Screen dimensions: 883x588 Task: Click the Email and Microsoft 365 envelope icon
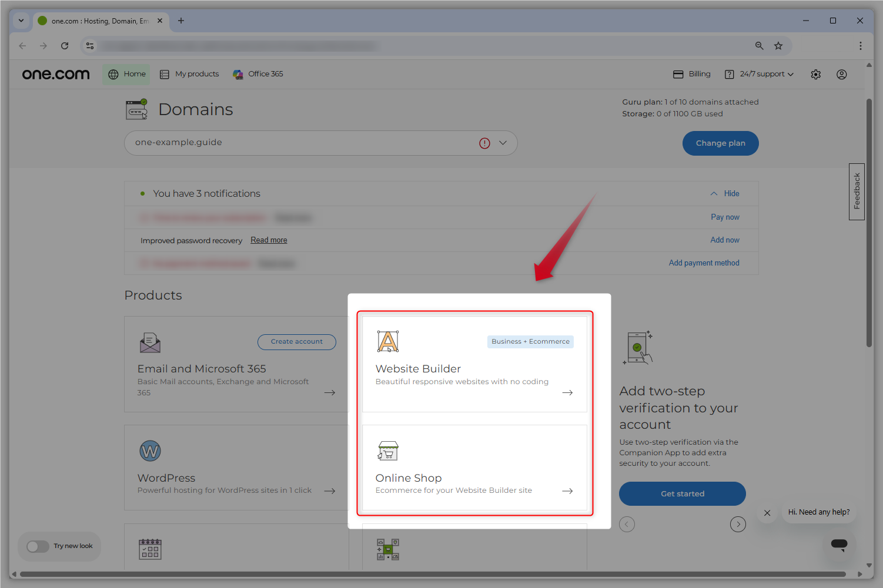click(150, 342)
